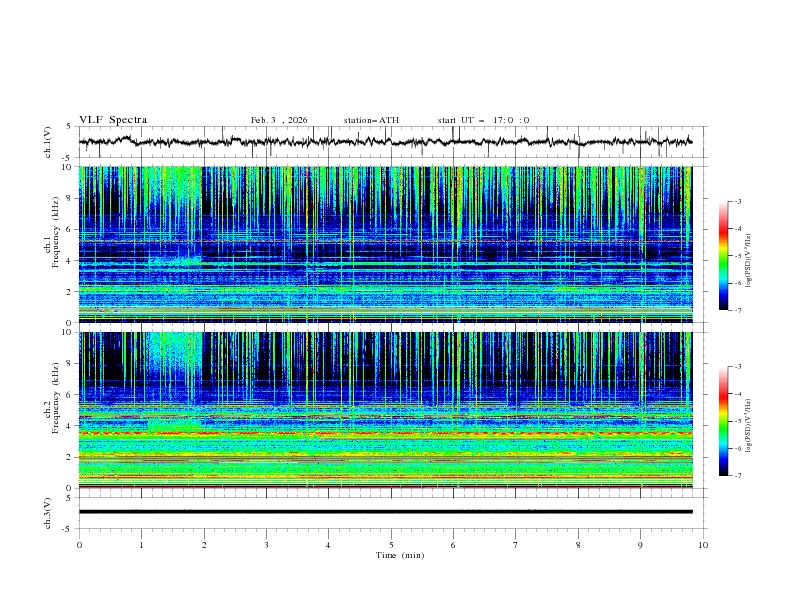
Task: Pick the upper colorbar beside ch.1 spectrogram
Action: [723, 256]
